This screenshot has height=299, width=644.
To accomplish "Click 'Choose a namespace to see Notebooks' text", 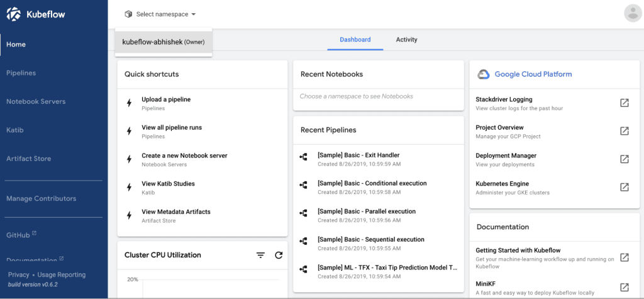I will click(x=356, y=96).
